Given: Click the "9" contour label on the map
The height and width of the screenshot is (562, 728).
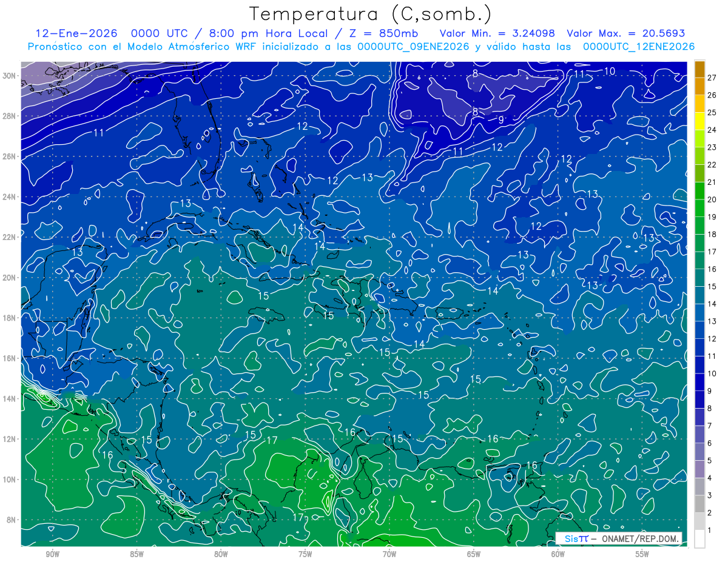Looking at the screenshot, I should pyautogui.click(x=501, y=119).
